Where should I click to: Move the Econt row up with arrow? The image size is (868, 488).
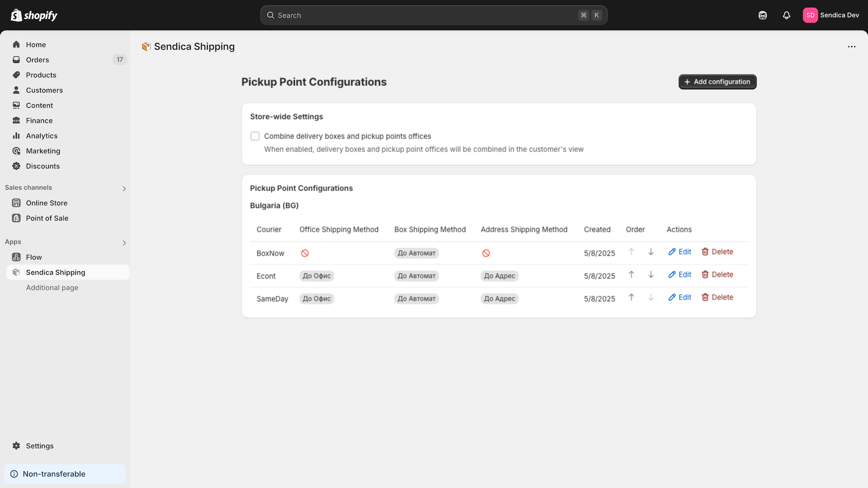click(x=631, y=274)
